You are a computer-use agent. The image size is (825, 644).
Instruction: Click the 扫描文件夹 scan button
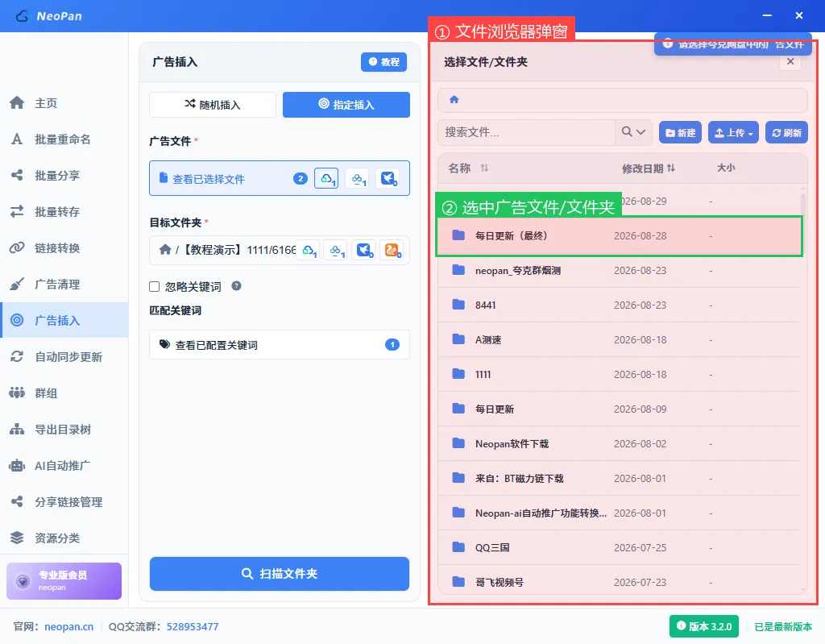click(280, 573)
